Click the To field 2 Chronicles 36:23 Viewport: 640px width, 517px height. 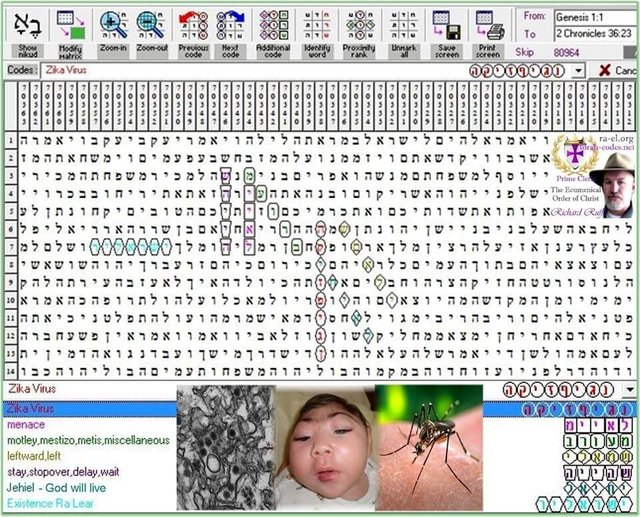(x=595, y=33)
